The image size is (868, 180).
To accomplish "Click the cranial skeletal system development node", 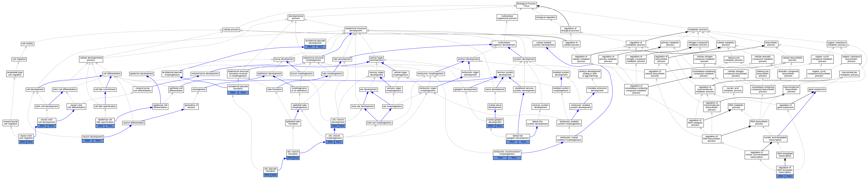I will pyautogui.click(x=544, y=44).
